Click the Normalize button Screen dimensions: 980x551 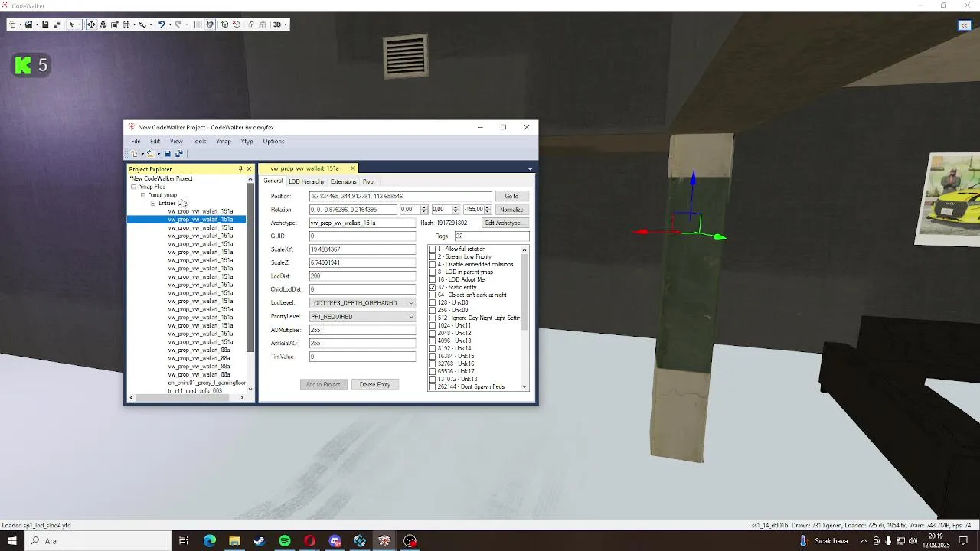(511, 210)
